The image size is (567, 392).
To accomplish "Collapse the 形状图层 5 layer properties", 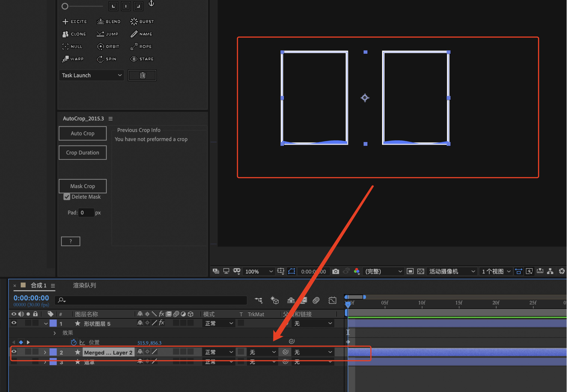I will [46, 324].
